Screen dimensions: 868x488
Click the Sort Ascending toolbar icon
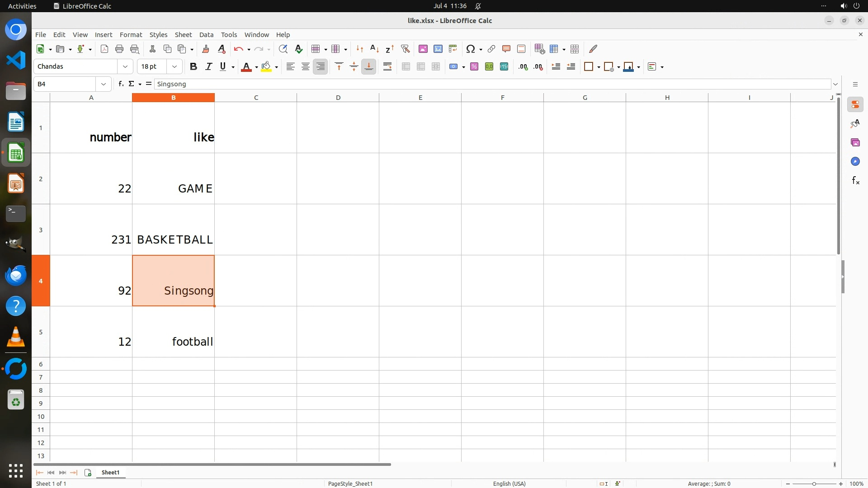click(x=374, y=49)
